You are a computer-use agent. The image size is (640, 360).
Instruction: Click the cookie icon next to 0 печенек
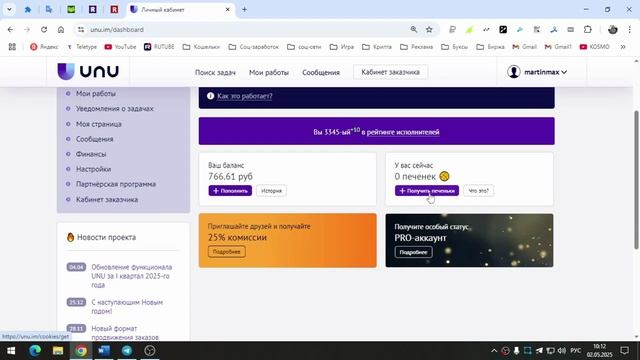pyautogui.click(x=444, y=176)
